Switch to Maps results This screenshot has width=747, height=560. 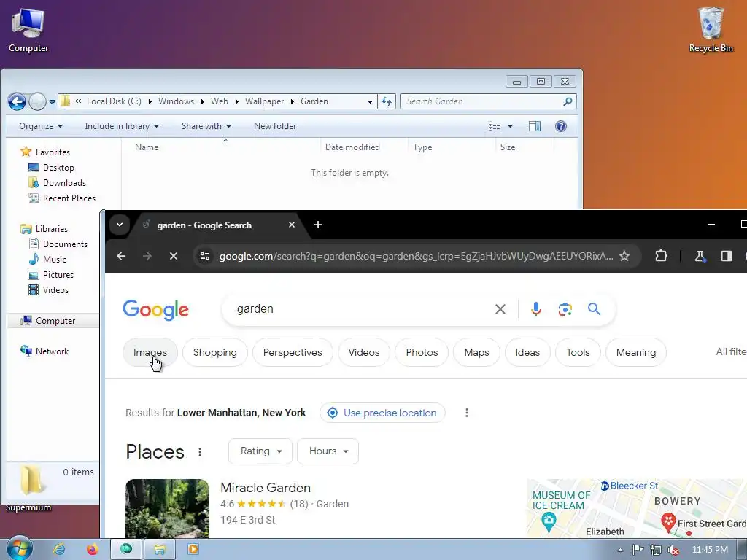(x=476, y=352)
